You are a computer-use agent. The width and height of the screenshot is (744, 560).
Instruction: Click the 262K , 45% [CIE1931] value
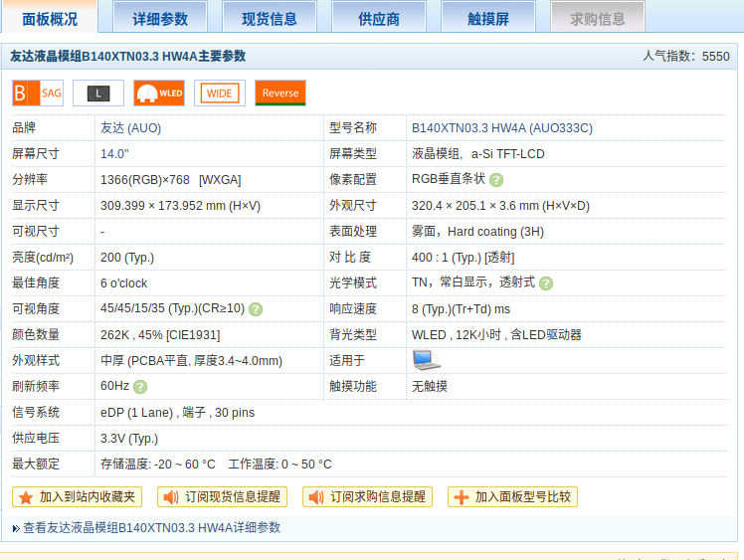(x=160, y=335)
